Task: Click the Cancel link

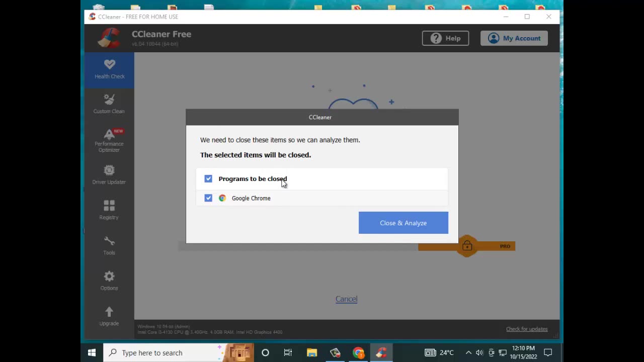Action: tap(346, 299)
